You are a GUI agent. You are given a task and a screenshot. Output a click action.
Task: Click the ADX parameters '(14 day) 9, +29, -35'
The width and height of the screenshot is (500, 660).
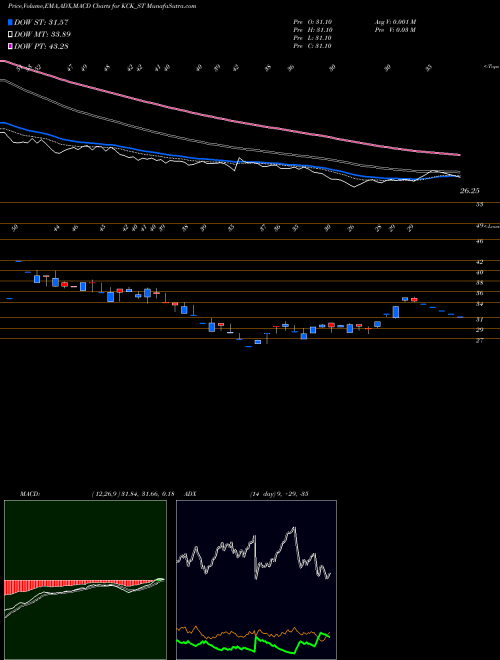(x=279, y=494)
